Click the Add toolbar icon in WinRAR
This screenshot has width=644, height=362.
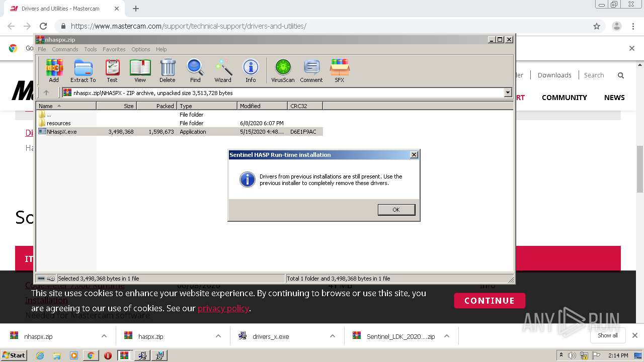pyautogui.click(x=54, y=70)
